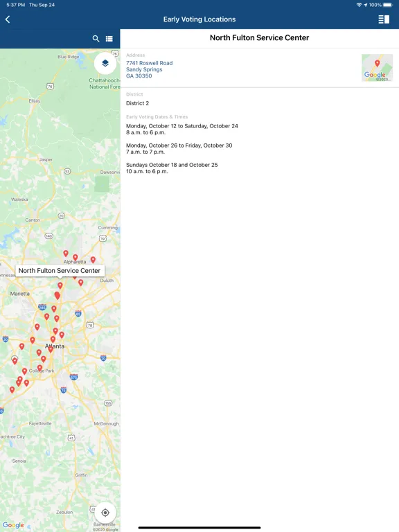
Task: Tap the Early Voting Locations title
Action: coord(199,19)
